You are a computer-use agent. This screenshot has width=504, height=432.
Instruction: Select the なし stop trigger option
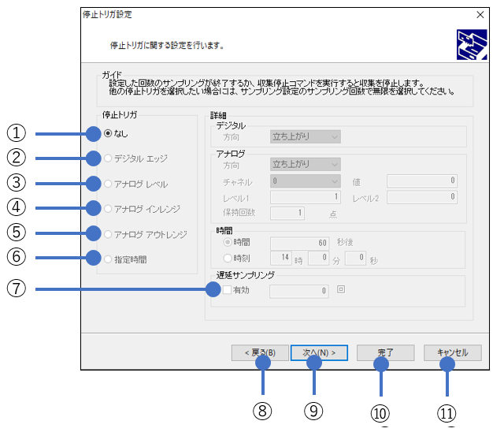coord(108,133)
